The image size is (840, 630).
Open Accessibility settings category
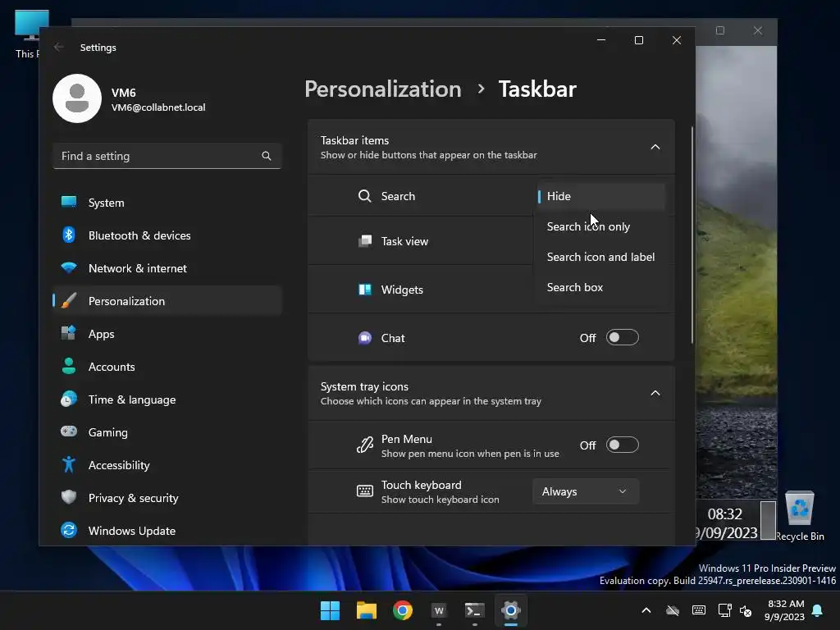(167, 465)
